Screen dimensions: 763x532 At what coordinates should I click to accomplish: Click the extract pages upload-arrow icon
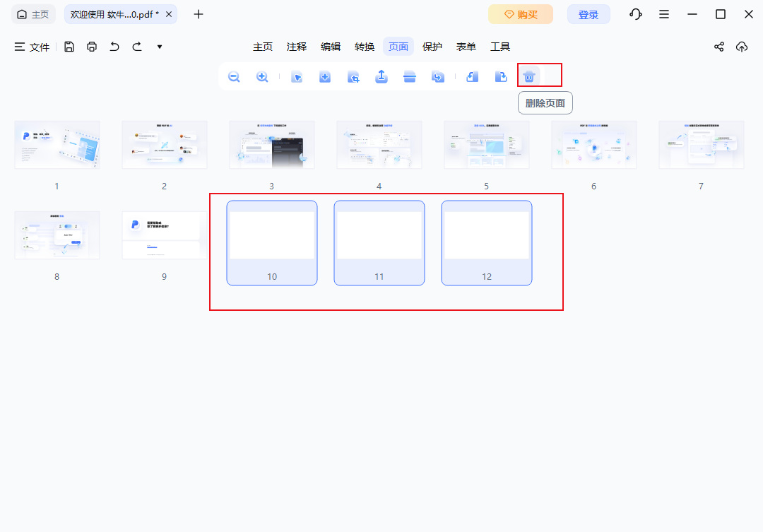click(x=381, y=76)
